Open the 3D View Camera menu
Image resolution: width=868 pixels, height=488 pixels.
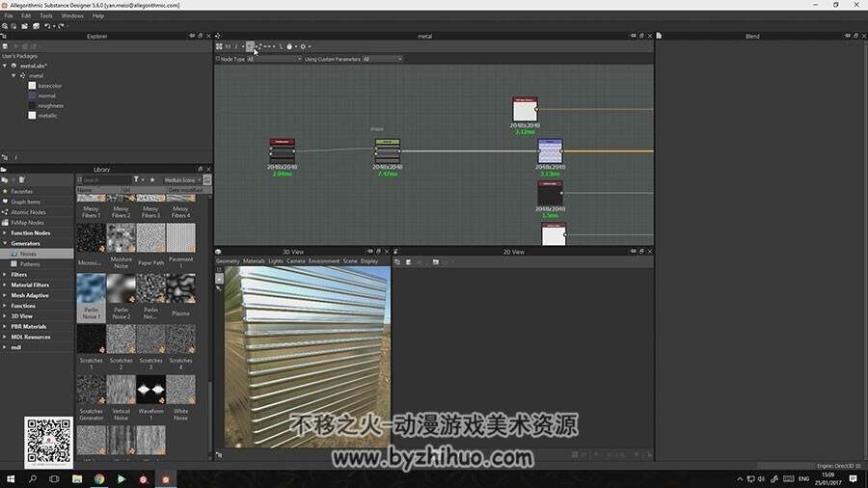[x=296, y=261]
